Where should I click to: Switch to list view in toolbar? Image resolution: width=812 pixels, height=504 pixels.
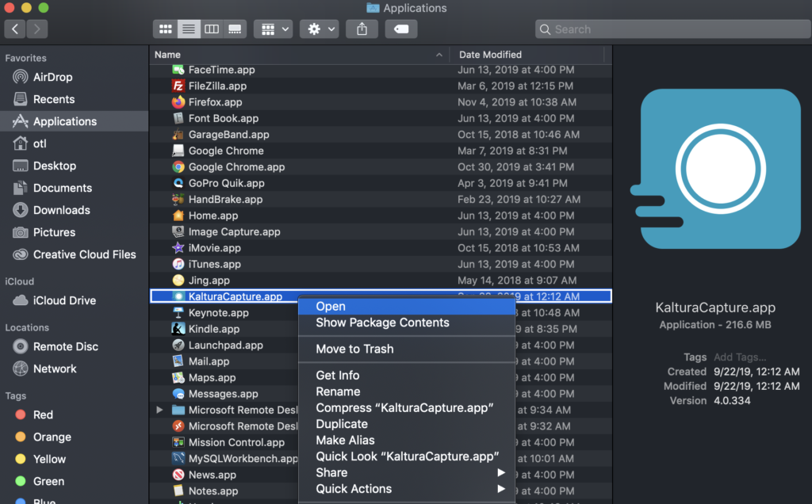click(189, 29)
